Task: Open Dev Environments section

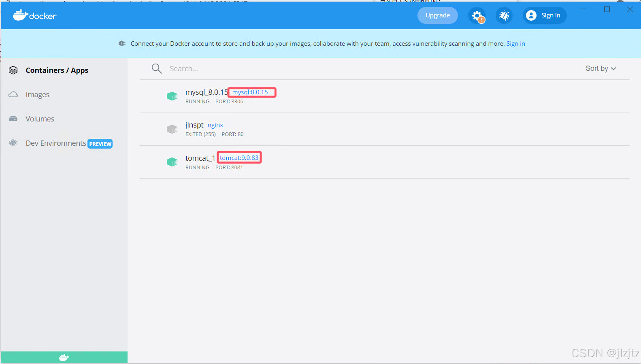Action: tap(56, 143)
